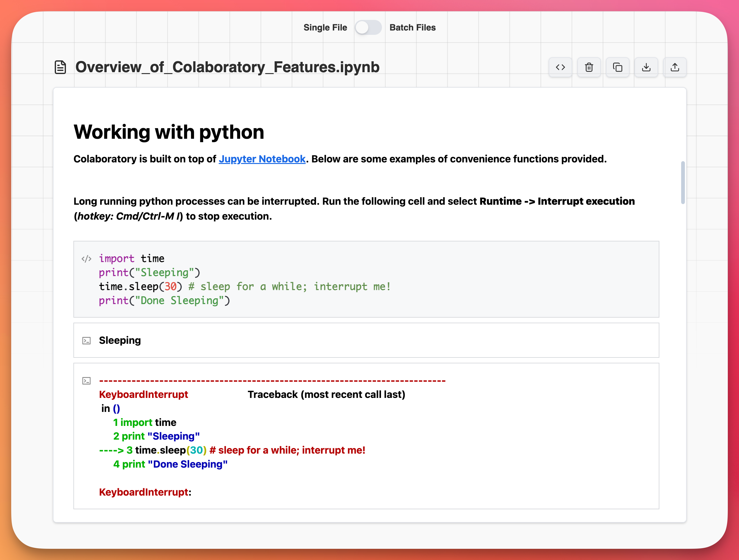Select the Single File label
The width and height of the screenshot is (739, 560).
click(325, 27)
